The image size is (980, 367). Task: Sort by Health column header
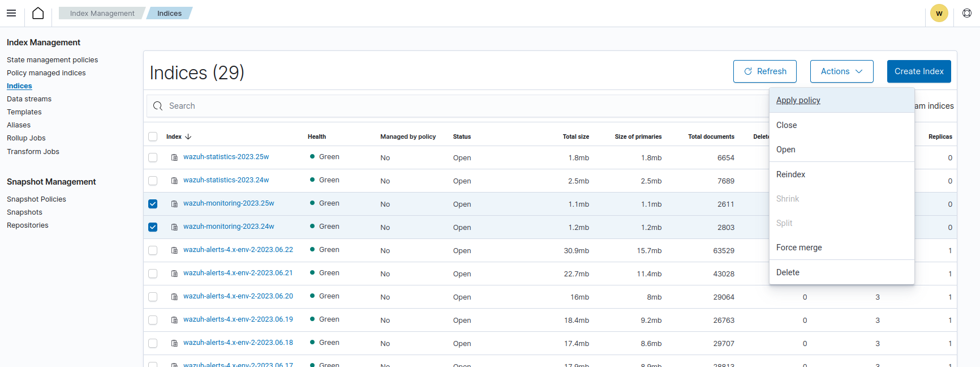coord(317,136)
